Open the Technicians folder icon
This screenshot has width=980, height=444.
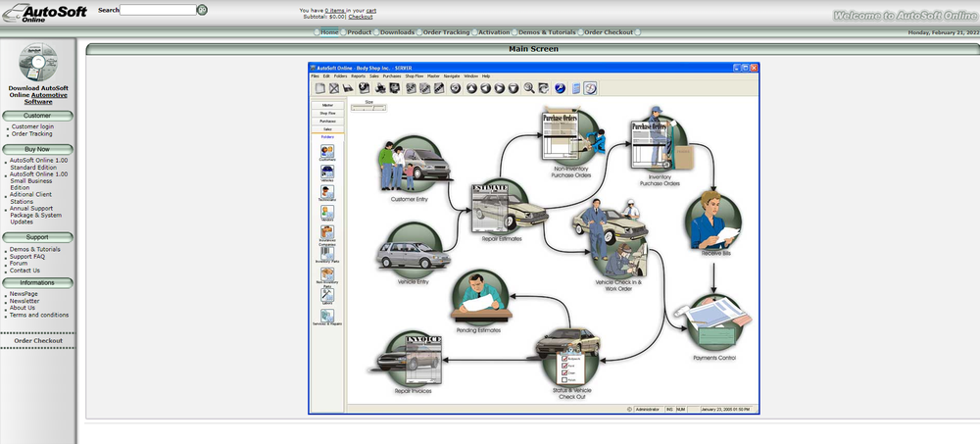tap(327, 192)
